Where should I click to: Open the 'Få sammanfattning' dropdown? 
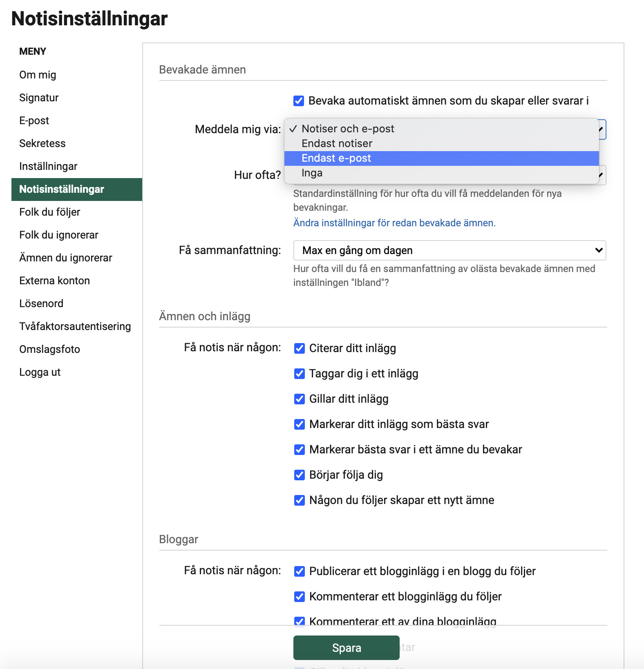[449, 250]
